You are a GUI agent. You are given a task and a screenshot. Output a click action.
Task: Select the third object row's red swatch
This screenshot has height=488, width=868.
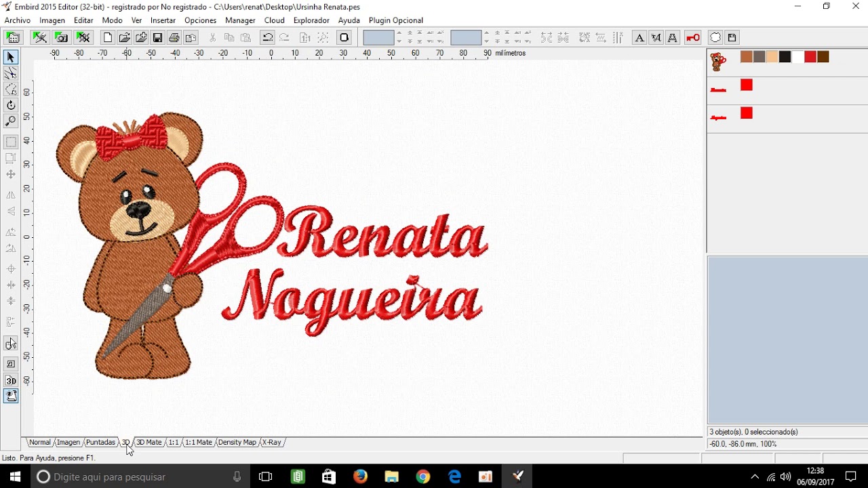pos(747,113)
